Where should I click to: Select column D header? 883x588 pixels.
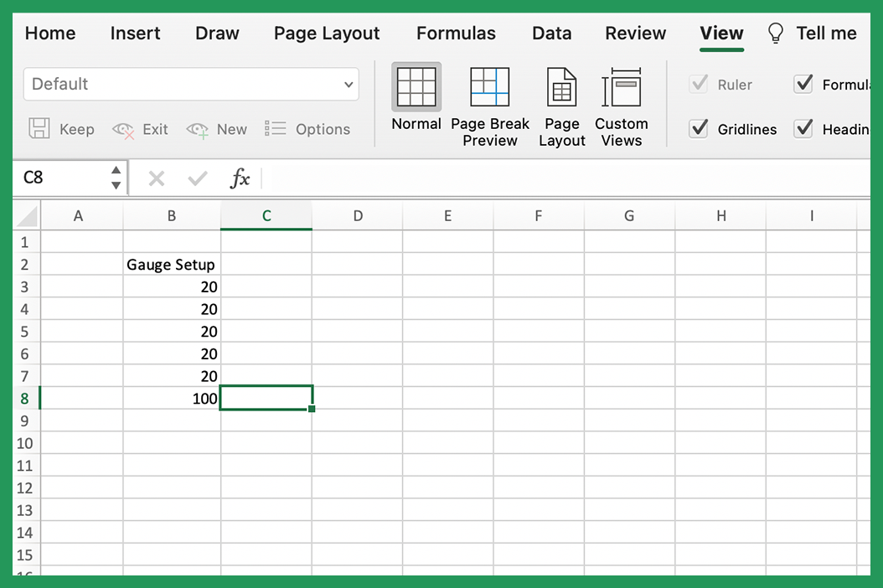pyautogui.click(x=358, y=216)
